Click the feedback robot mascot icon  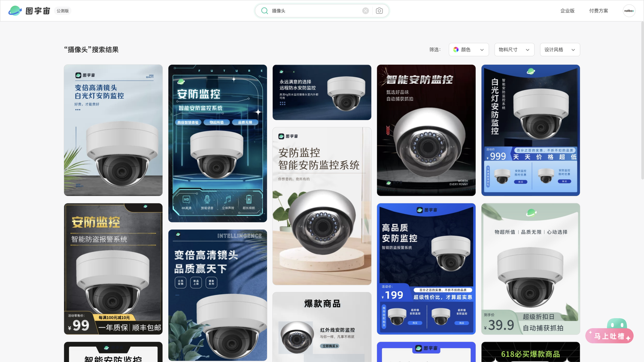(617, 324)
